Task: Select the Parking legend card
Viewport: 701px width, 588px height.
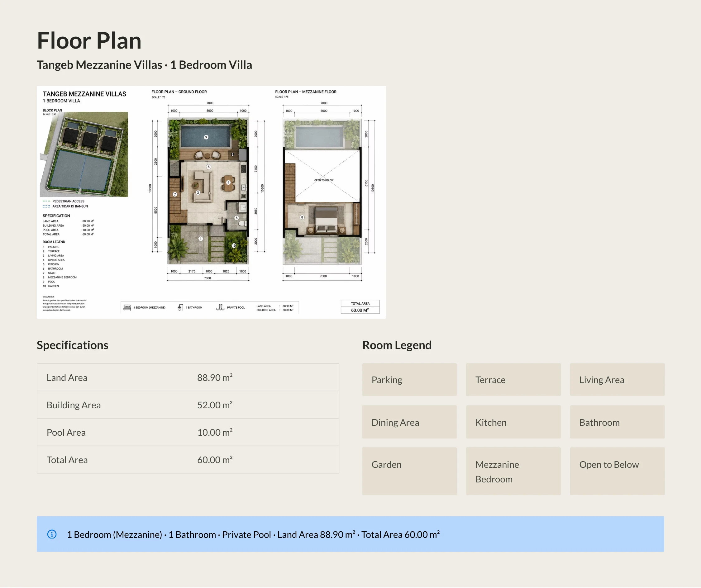Action: coord(409,380)
